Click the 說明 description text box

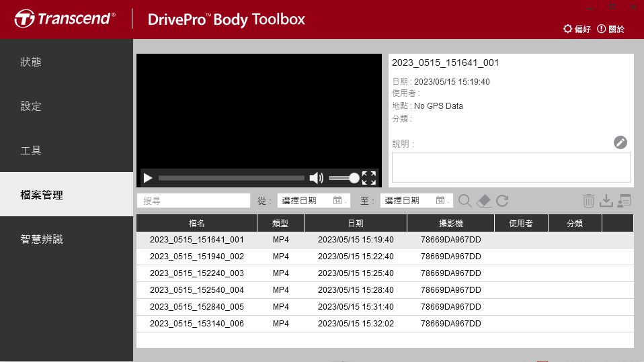click(511, 167)
